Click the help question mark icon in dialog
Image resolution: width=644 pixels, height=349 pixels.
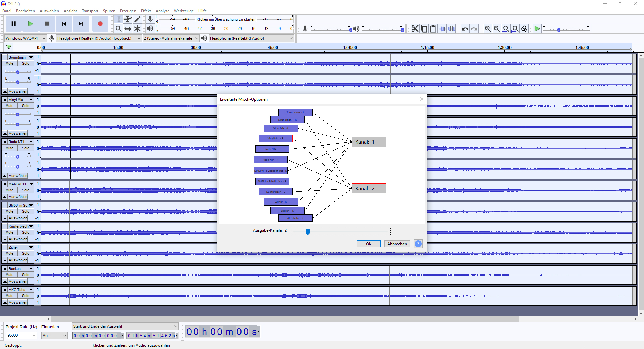pyautogui.click(x=418, y=244)
